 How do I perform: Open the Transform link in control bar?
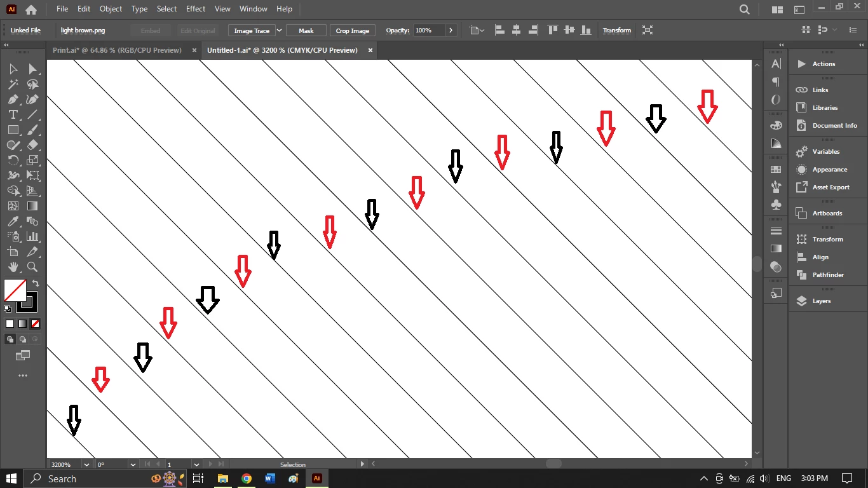coord(617,30)
